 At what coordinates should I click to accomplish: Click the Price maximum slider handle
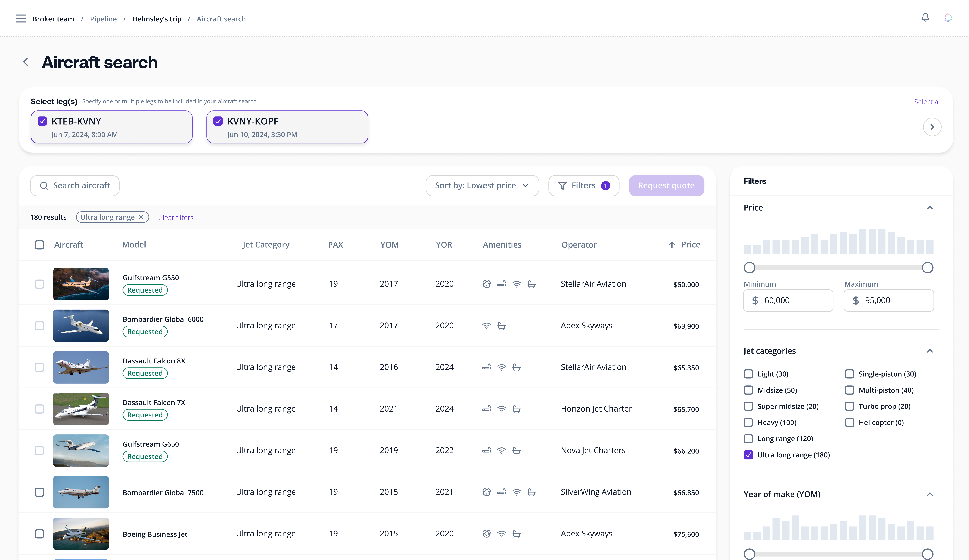coord(928,267)
